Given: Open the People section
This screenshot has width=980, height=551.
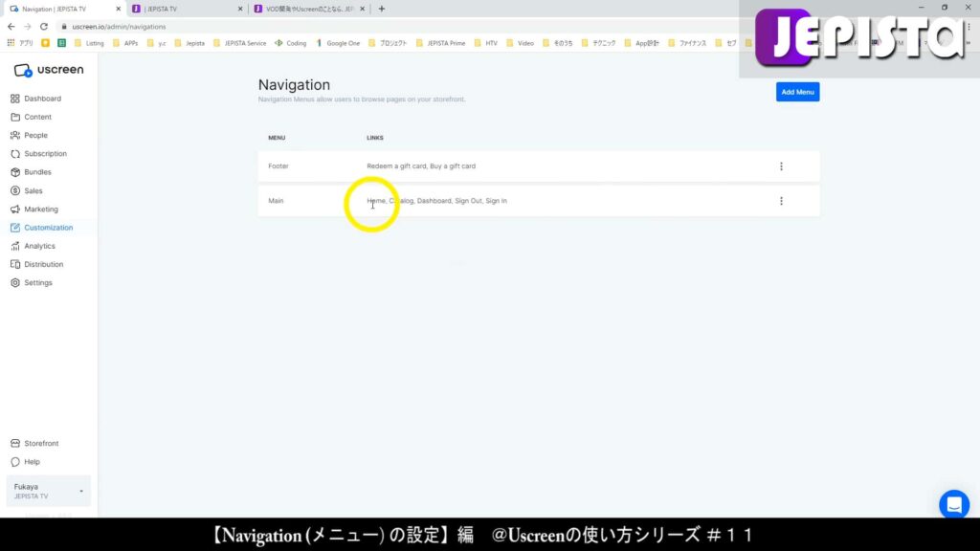Looking at the screenshot, I should coord(33,135).
